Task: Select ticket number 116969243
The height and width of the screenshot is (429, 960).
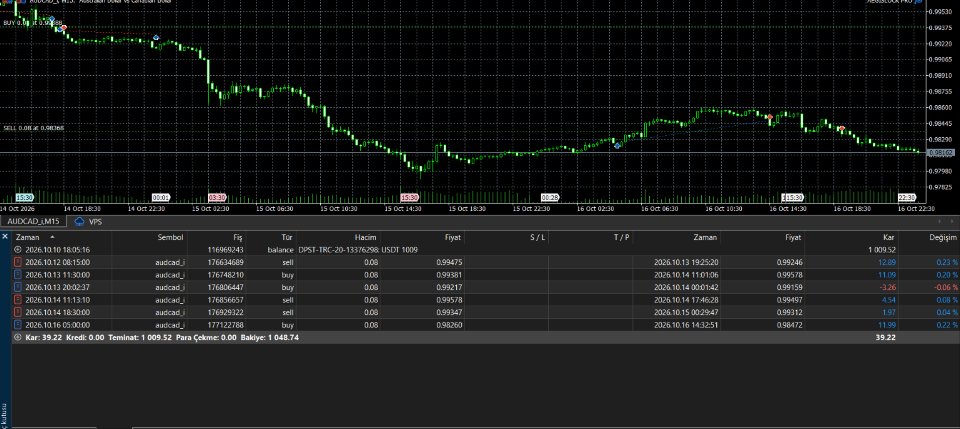Action: point(226,250)
